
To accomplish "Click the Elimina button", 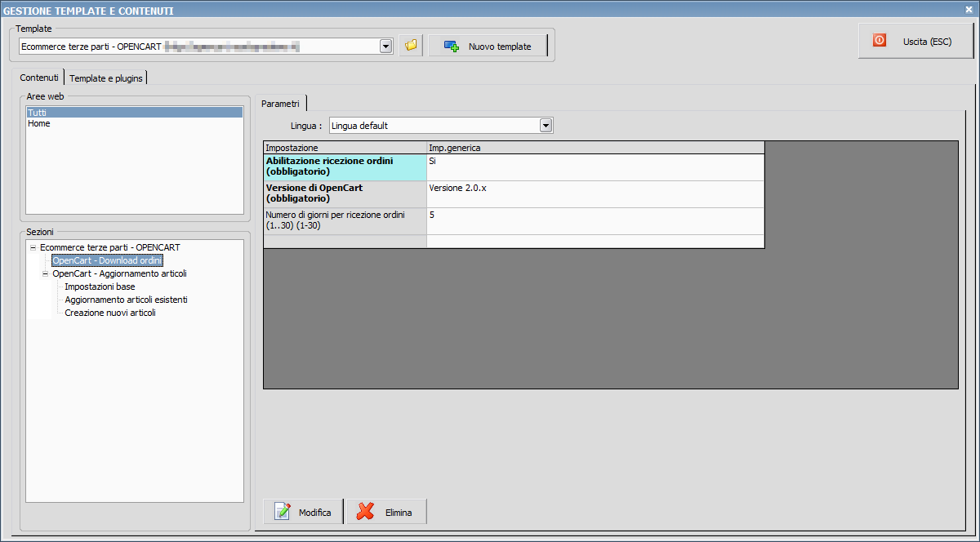I will coord(387,512).
